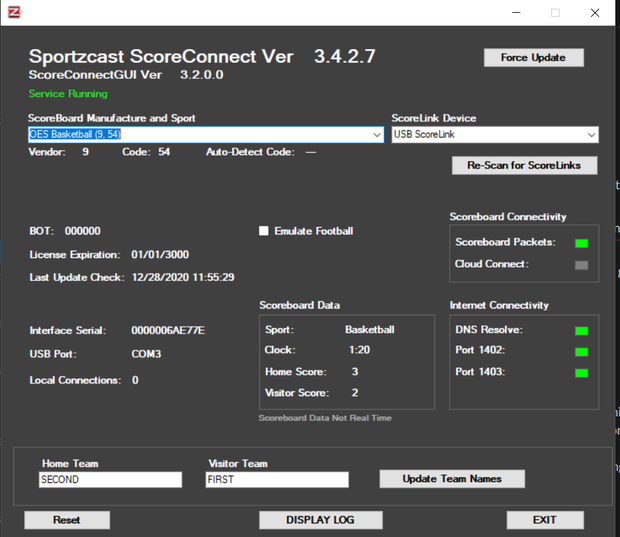Open the DISPLAY LOG button

coord(320,520)
